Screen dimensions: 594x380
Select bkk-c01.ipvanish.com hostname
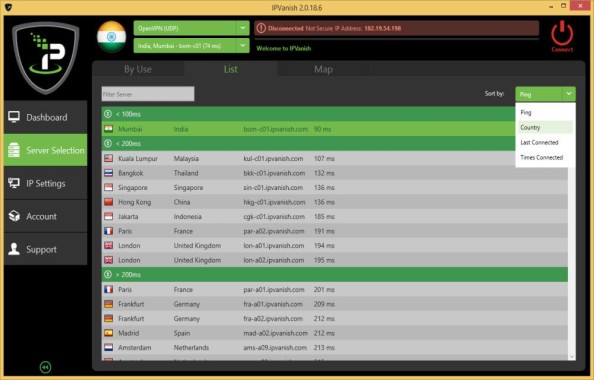pos(274,173)
